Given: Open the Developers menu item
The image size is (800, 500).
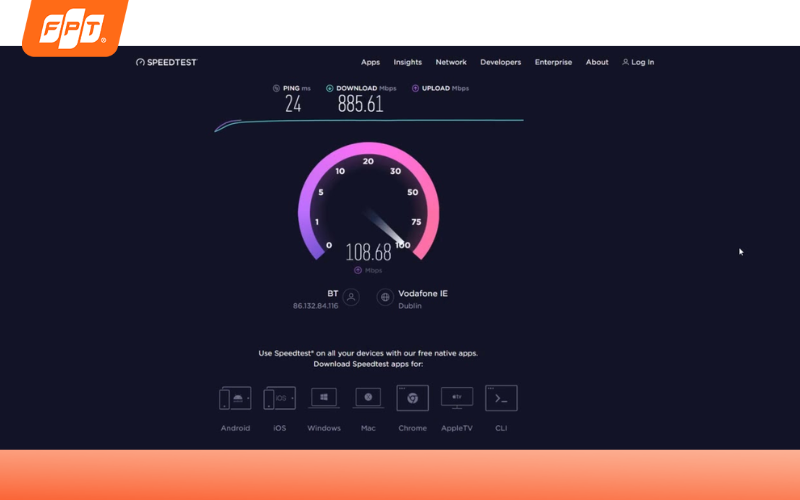Looking at the screenshot, I should [x=501, y=62].
